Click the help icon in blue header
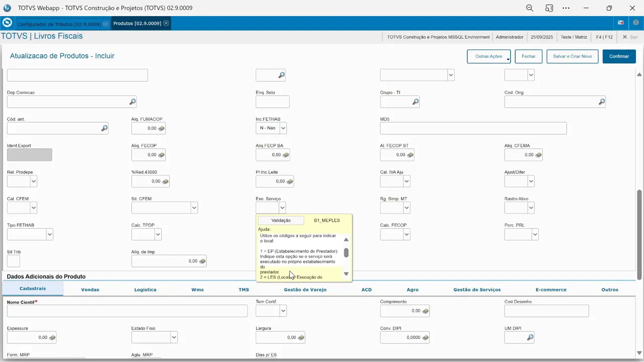 coord(636,23)
